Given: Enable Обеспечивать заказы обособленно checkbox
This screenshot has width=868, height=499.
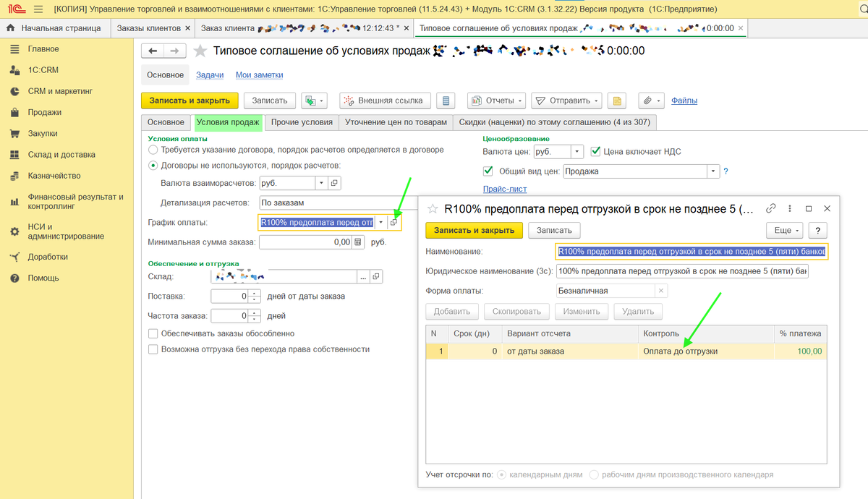Looking at the screenshot, I should (153, 333).
